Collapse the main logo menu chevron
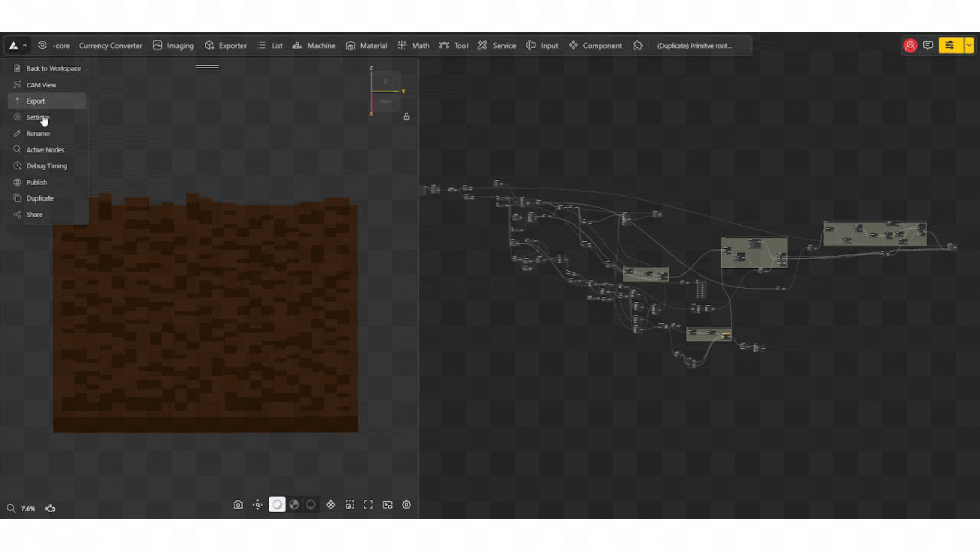 (24, 46)
